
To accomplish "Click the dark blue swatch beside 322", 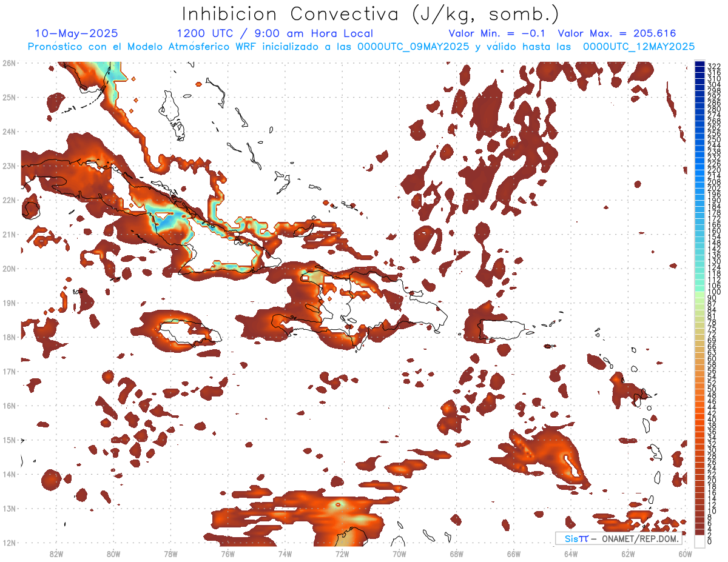I will click(700, 64).
